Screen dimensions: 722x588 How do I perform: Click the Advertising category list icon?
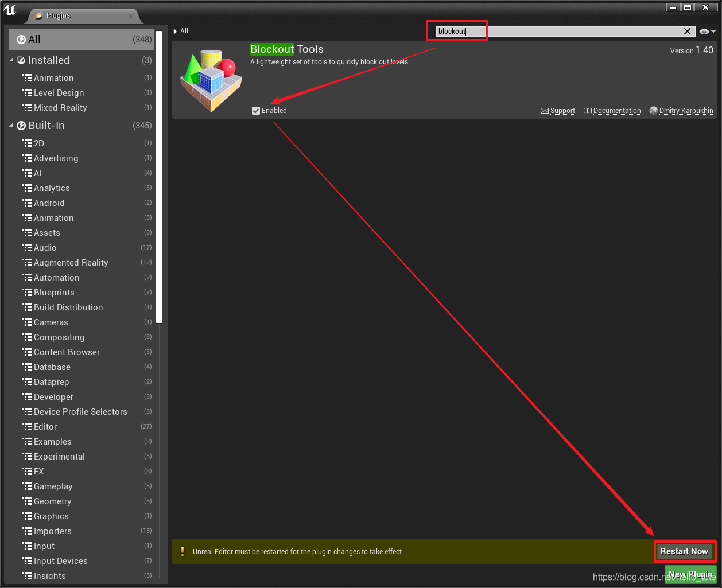27,158
